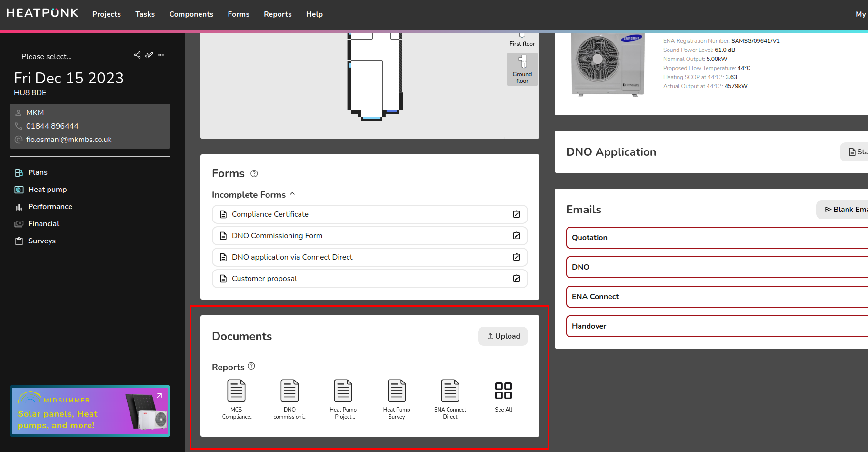Open Customer proposal form row
868x452 pixels.
pos(369,279)
